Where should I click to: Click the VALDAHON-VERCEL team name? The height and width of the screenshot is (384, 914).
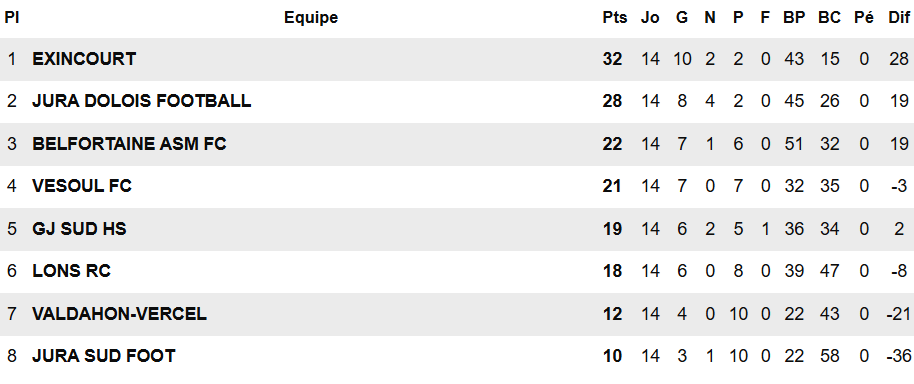(x=119, y=313)
